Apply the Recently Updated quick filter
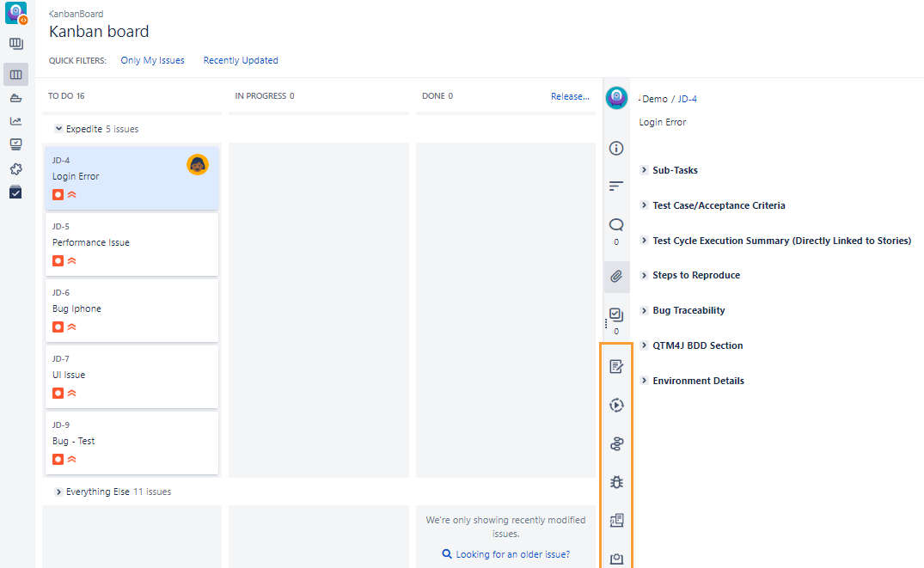This screenshot has height=568, width=924. (241, 60)
